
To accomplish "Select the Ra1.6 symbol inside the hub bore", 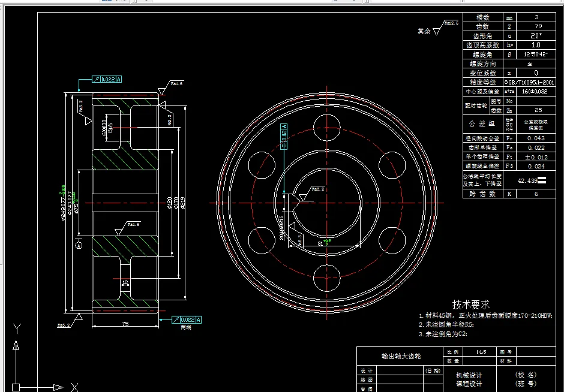I will (x=127, y=228).
